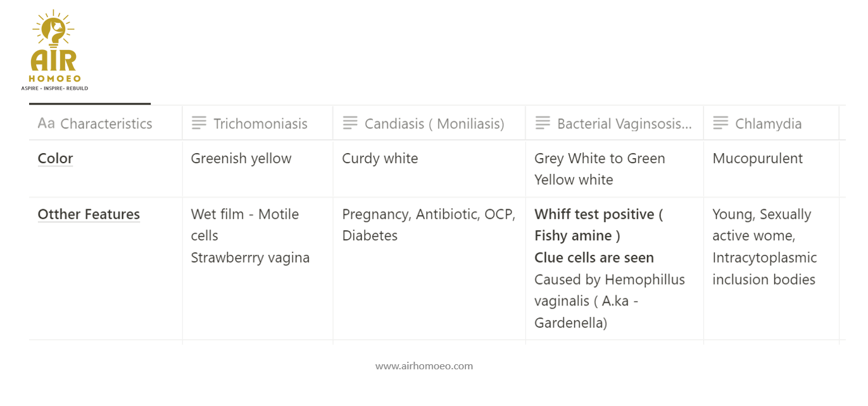The height and width of the screenshot is (406, 868).
Task: Click the text-lines icon beside Candiasis
Action: (x=350, y=123)
